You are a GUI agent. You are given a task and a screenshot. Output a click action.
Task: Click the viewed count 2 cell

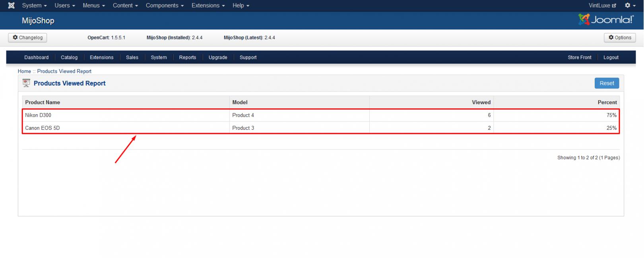point(431,128)
